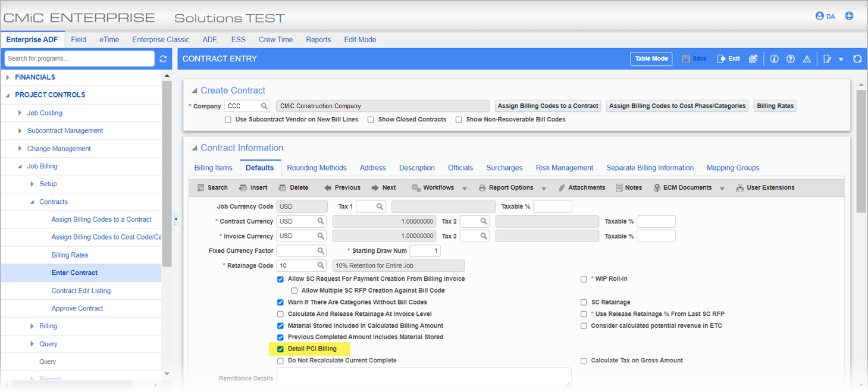
Task: Open Fixed Currency Factor lookup magnifier
Action: (x=321, y=251)
